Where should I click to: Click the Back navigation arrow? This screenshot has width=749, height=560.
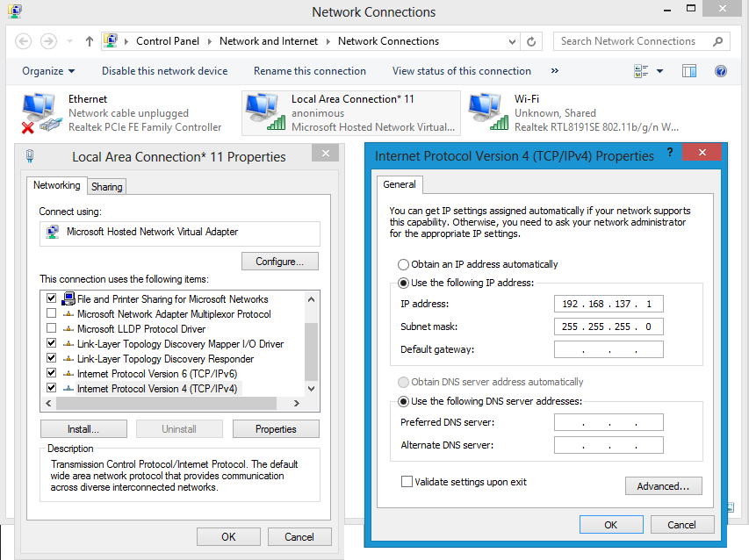coord(24,41)
